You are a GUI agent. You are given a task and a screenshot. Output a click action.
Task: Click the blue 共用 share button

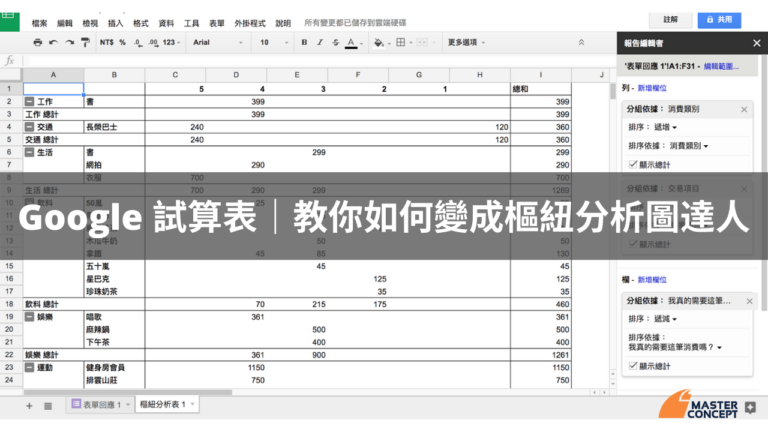tap(719, 20)
